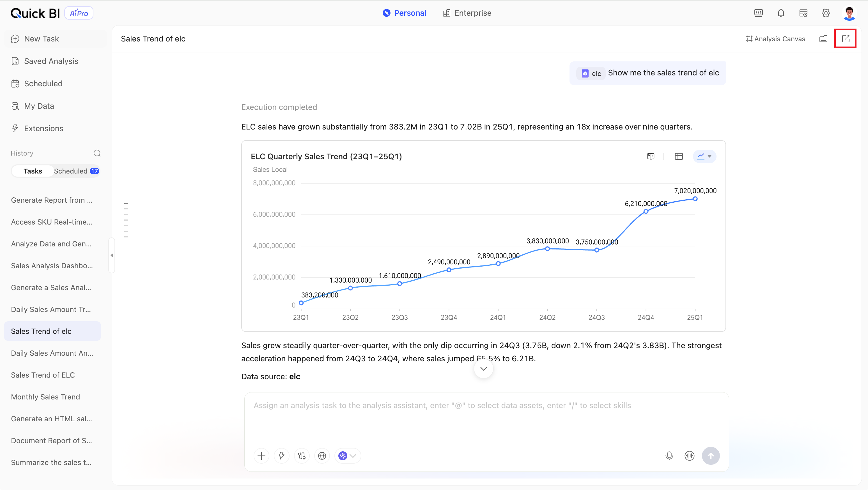The width and height of the screenshot is (868, 490).
Task: Click the table settings icon in top bar
Action: point(803,13)
